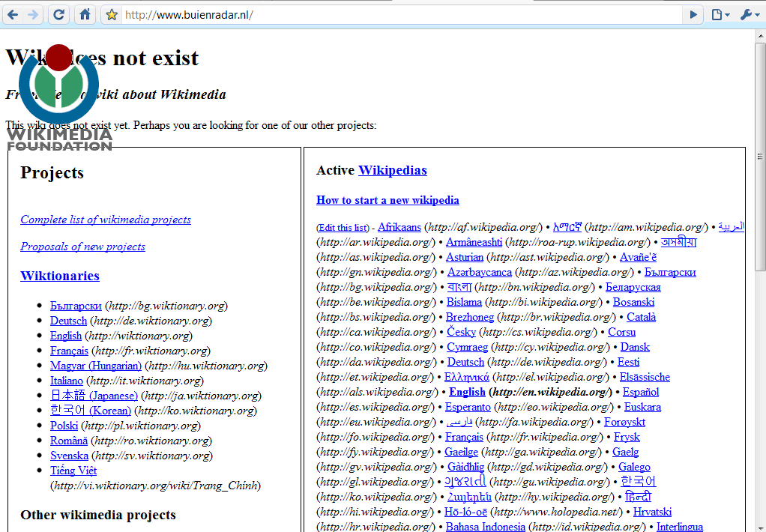Open the Armâneashti Wikipedia link

[474, 242]
